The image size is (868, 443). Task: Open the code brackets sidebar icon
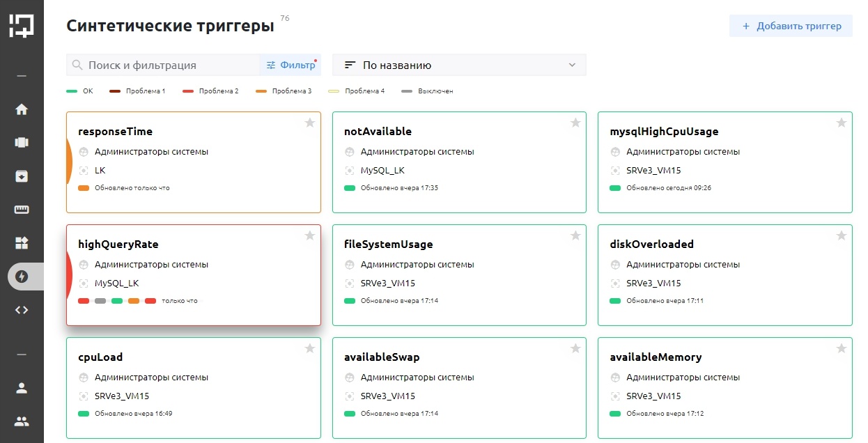(22, 310)
